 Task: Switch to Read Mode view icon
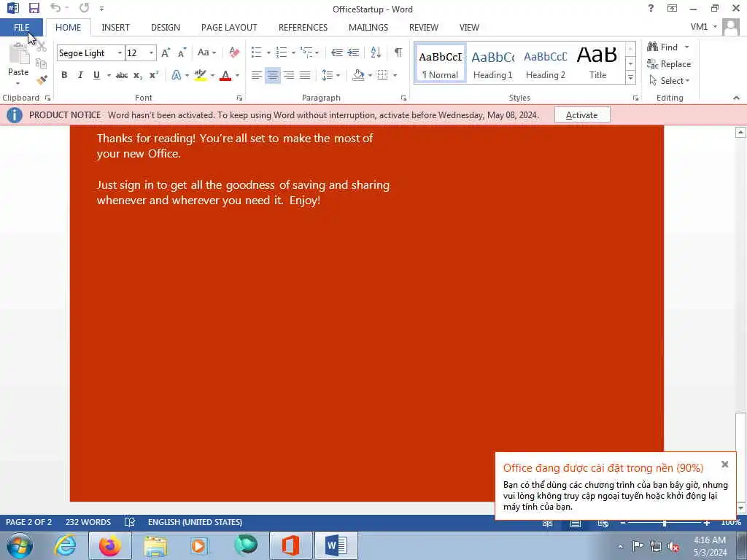[548, 524]
